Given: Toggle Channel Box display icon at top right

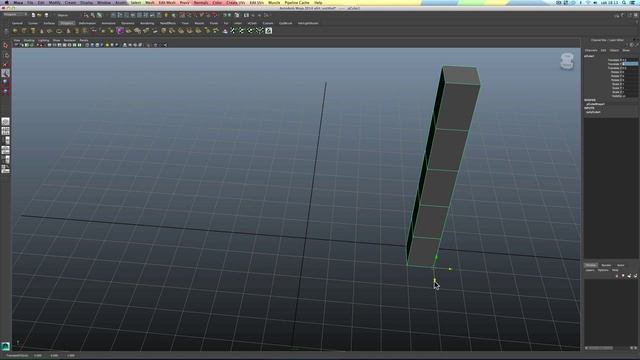Looking at the screenshot, I should point(636,15).
